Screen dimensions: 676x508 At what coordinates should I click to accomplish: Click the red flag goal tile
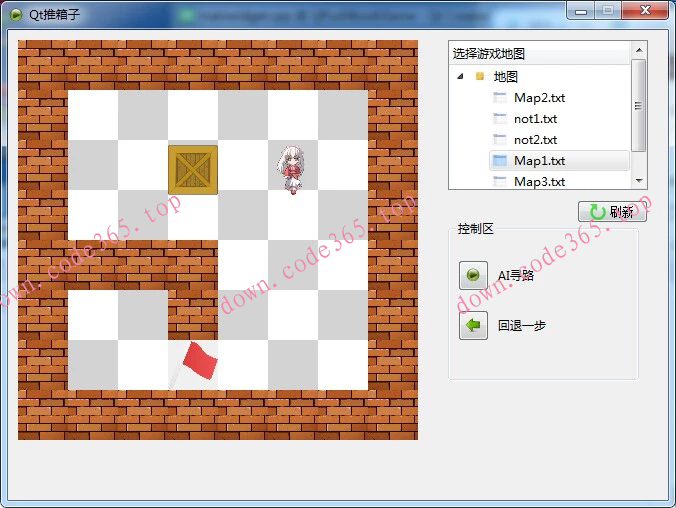pos(194,365)
